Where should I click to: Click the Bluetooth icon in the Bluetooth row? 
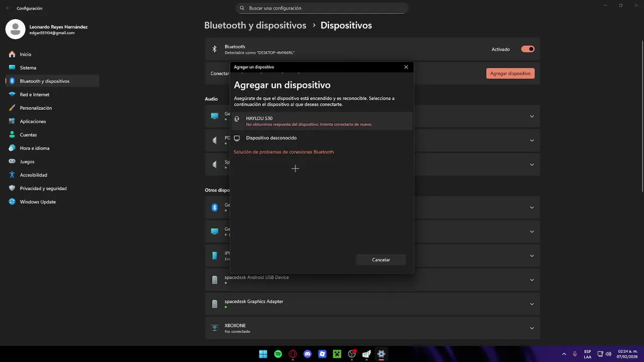(x=214, y=49)
